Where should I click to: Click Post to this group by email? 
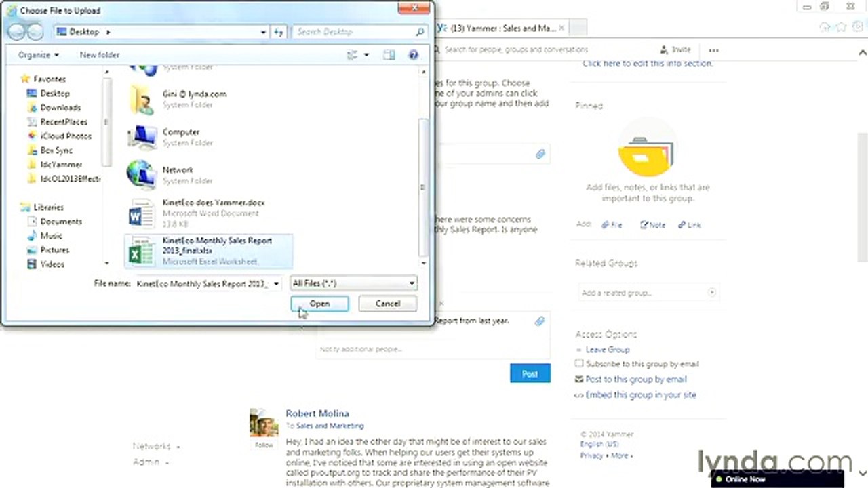click(636, 380)
